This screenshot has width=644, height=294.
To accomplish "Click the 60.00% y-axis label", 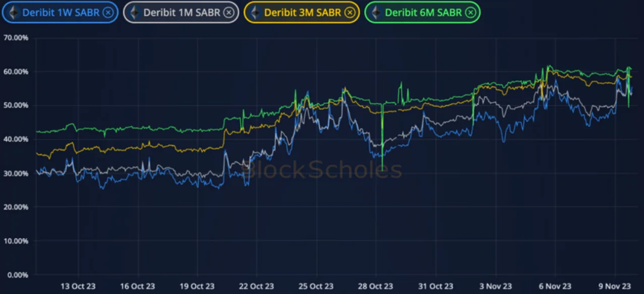I will 16,72.
